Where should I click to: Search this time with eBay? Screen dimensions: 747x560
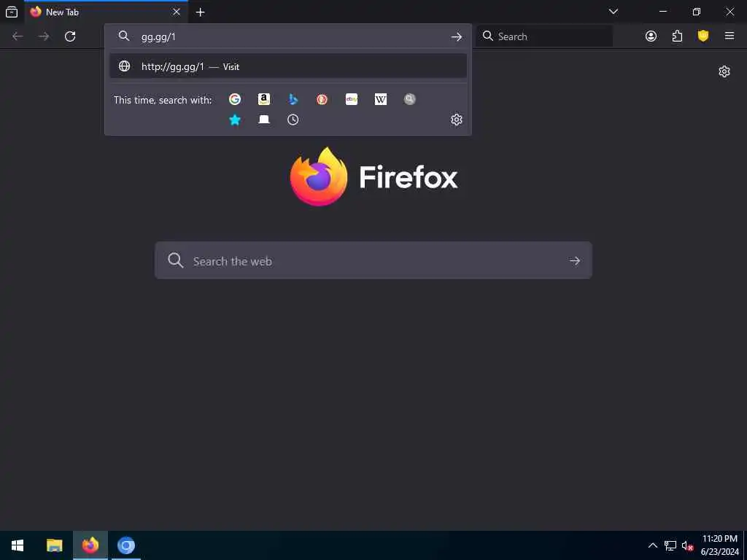coord(352,99)
